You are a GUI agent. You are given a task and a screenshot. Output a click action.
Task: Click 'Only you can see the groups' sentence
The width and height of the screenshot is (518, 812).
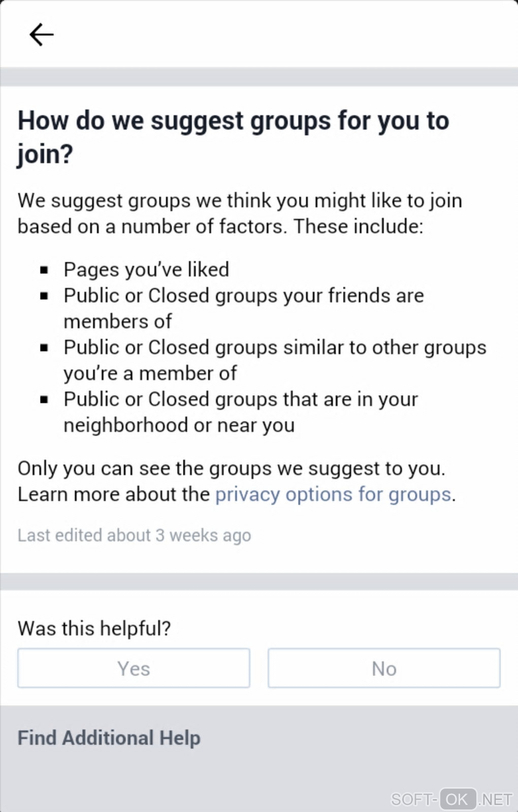point(231,469)
